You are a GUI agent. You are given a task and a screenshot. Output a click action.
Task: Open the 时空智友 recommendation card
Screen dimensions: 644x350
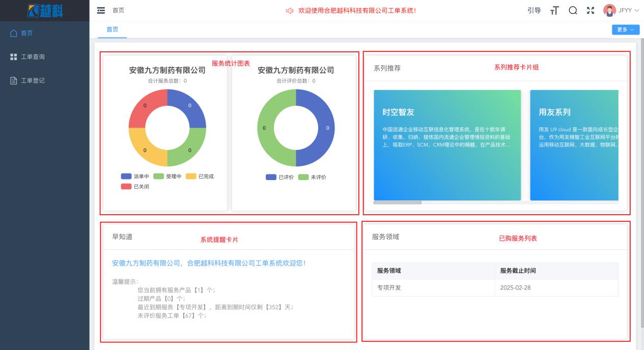(x=447, y=145)
